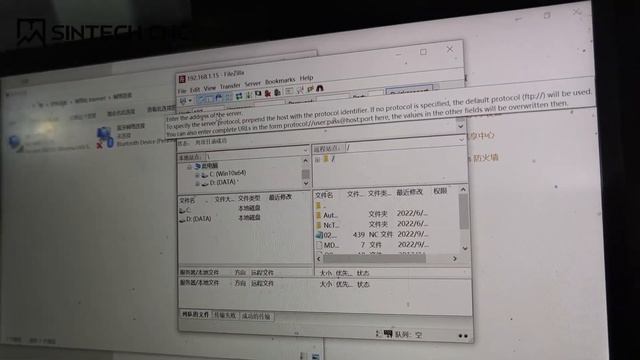
Task: Toggle the remote directory tree display
Action: pyautogui.click(x=219, y=97)
